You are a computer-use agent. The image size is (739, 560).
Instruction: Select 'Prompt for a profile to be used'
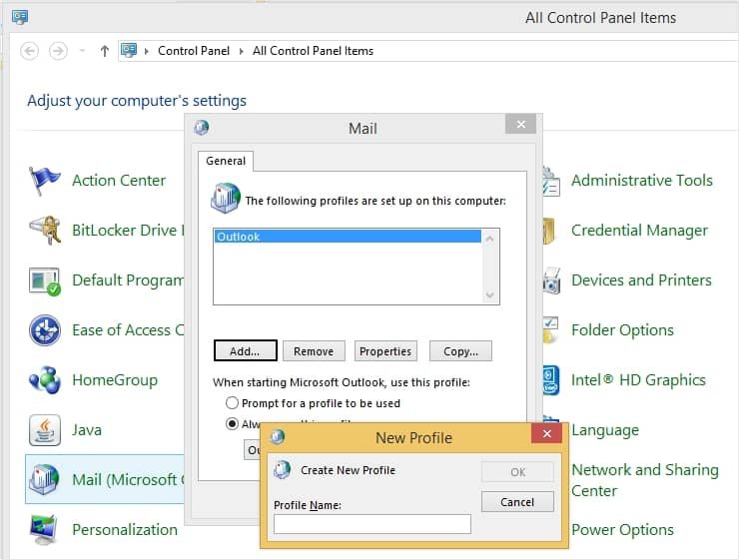coord(233,403)
